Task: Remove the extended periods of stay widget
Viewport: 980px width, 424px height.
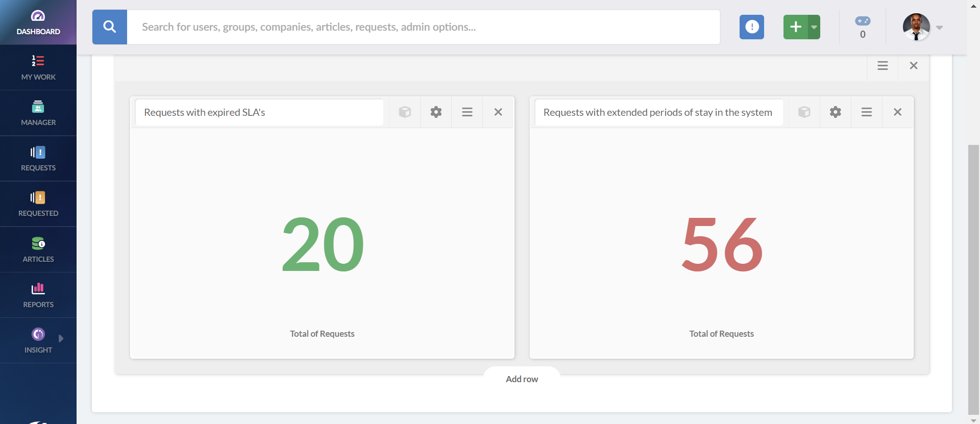Action: tap(897, 112)
